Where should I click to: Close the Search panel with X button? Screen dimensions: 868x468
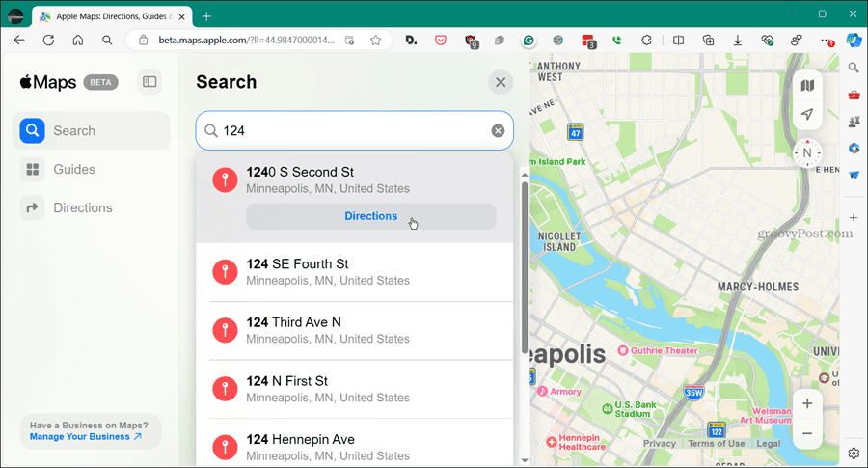[501, 82]
